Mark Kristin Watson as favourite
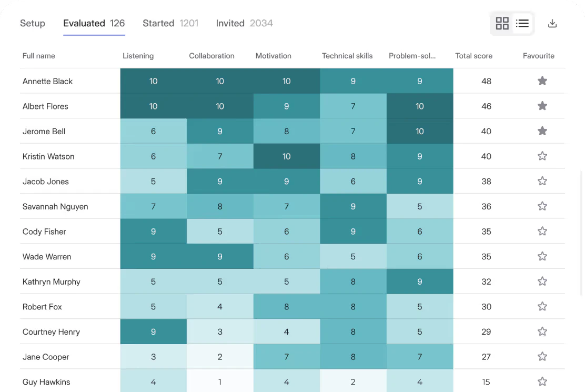 point(542,156)
